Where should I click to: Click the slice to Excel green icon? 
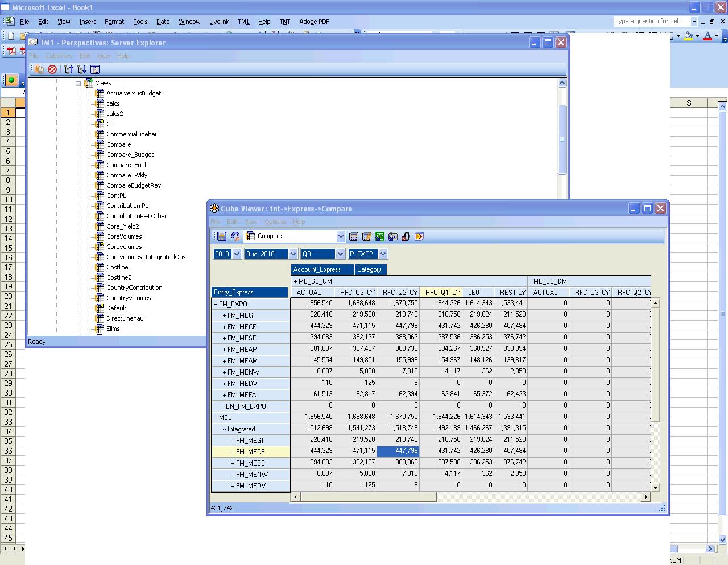pyautogui.click(x=380, y=236)
